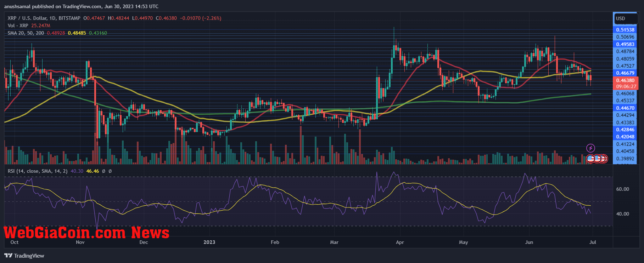This screenshot has width=644, height=263.
Task: Click the purple lightning bolt event icon
Action: click(x=590, y=148)
